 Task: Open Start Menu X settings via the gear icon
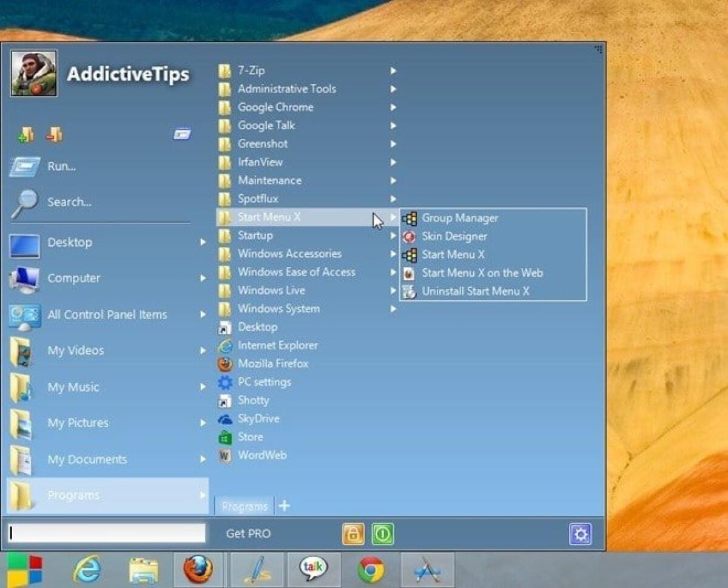click(581, 534)
